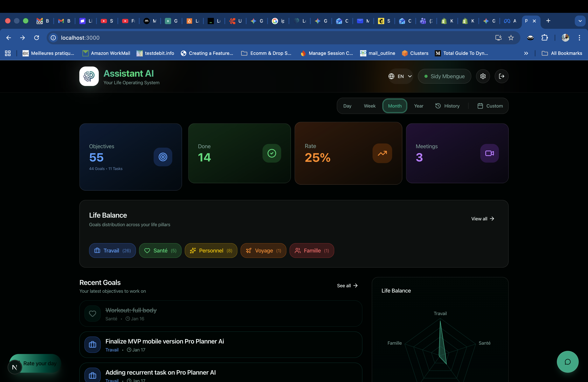Viewport: 588px width, 382px height.
Task: Click the Rate trending arrow icon
Action: [382, 153]
